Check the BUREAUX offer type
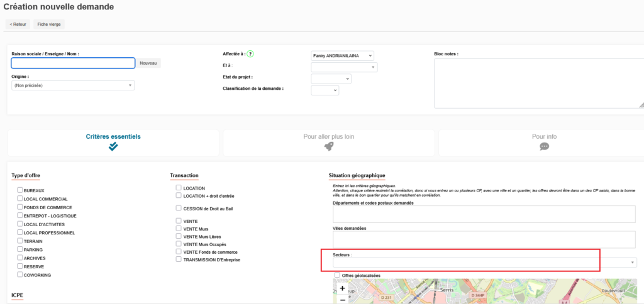Screen dimensions: 644x304 click(x=20, y=190)
